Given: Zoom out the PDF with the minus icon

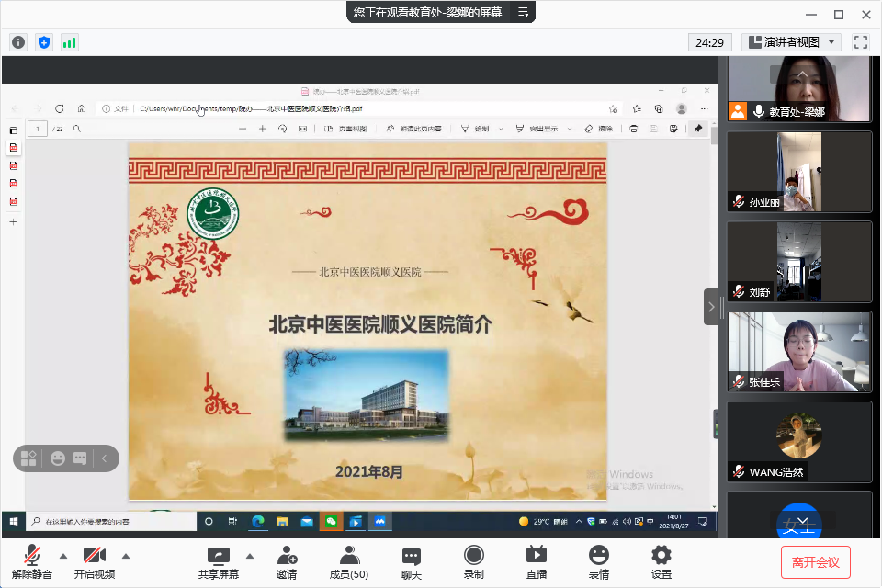Looking at the screenshot, I should (x=243, y=129).
